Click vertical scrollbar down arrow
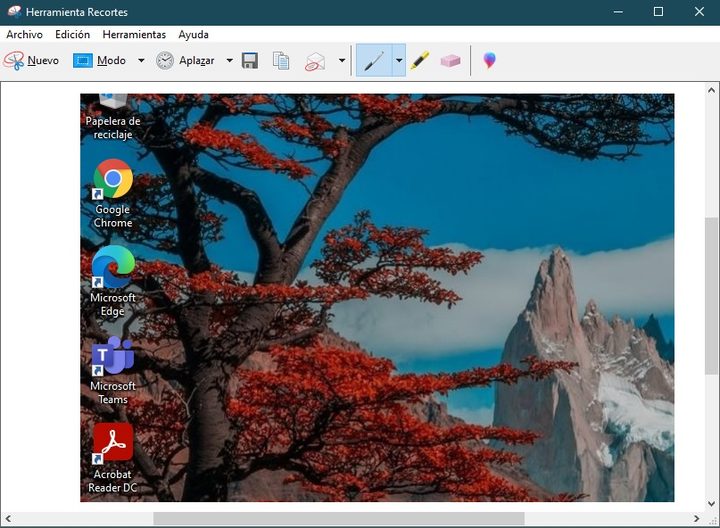This screenshot has width=720, height=528. 711,504
